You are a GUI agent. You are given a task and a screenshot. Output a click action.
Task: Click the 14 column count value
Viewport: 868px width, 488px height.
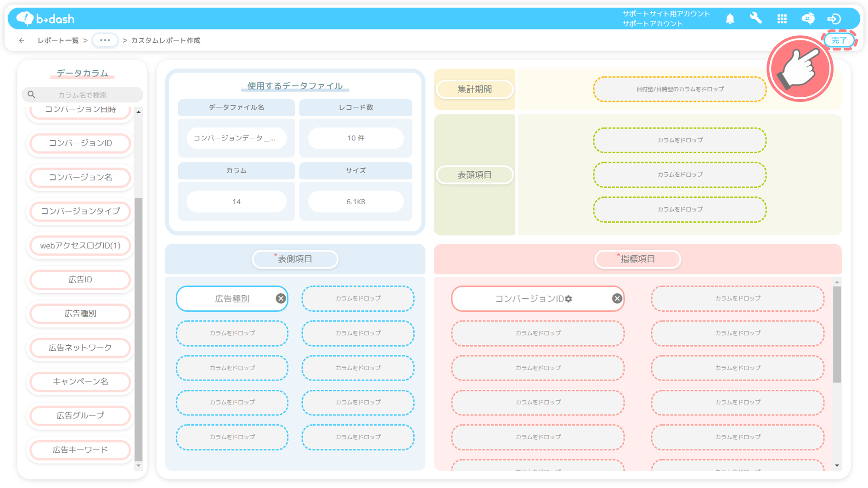point(237,202)
